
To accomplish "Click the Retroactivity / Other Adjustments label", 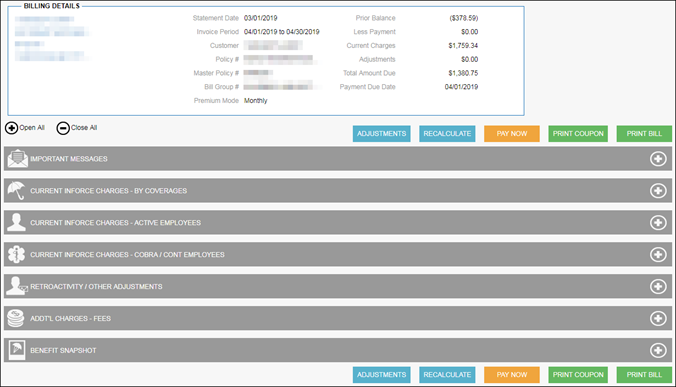I will [x=96, y=287].
